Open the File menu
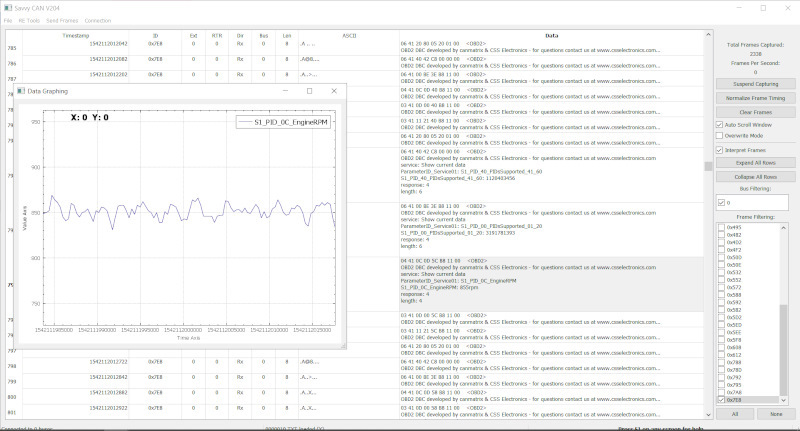 [7, 20]
